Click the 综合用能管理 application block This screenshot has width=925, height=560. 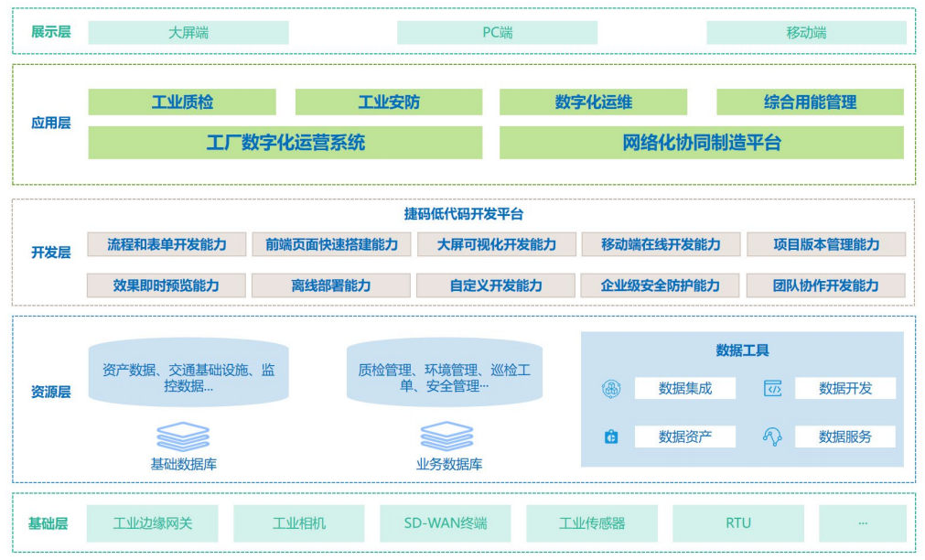(x=808, y=102)
